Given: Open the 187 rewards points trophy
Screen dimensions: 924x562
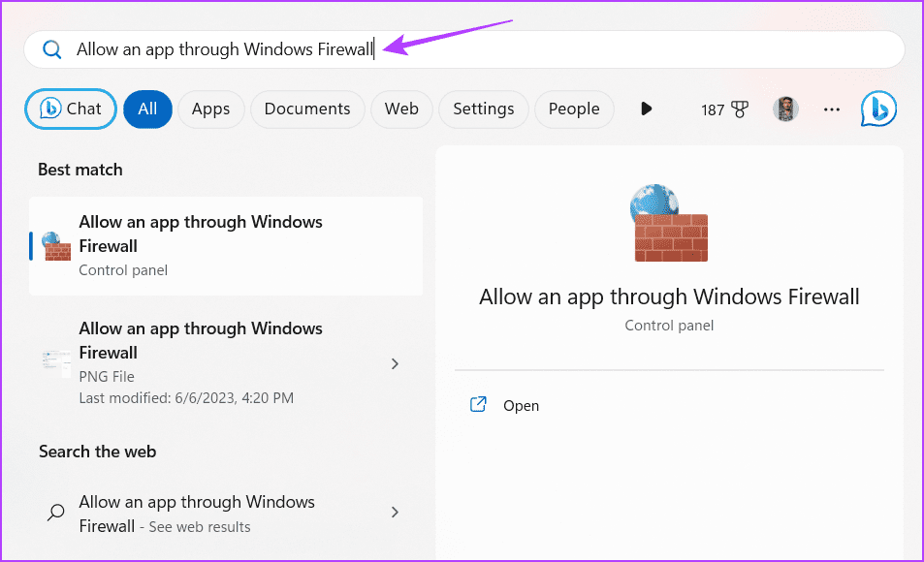Looking at the screenshot, I should 724,109.
